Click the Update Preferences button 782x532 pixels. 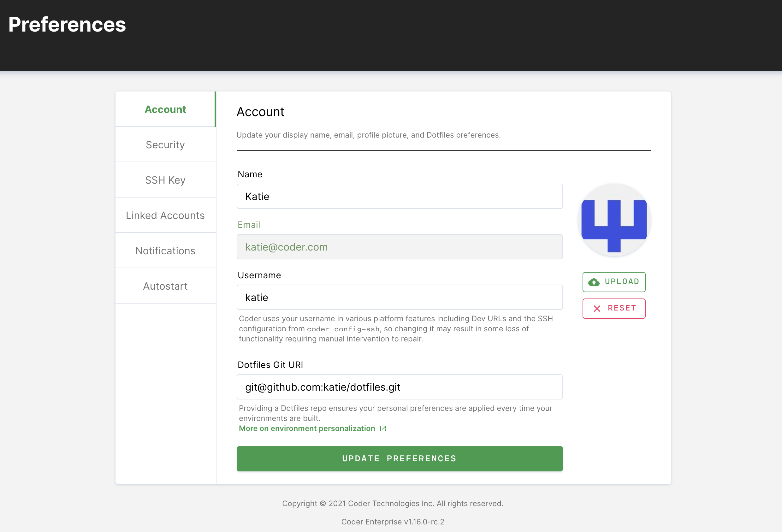(x=400, y=458)
